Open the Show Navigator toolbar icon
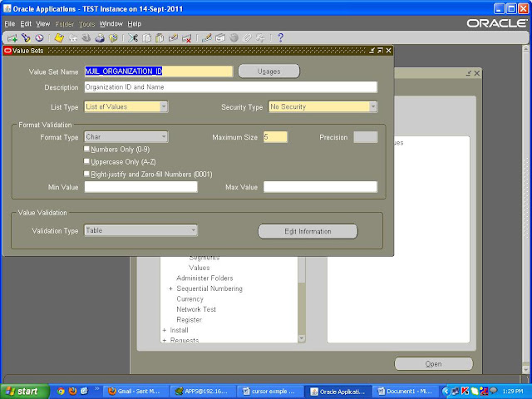Image resolution: width=532 pixels, height=399 pixels. 39,38
